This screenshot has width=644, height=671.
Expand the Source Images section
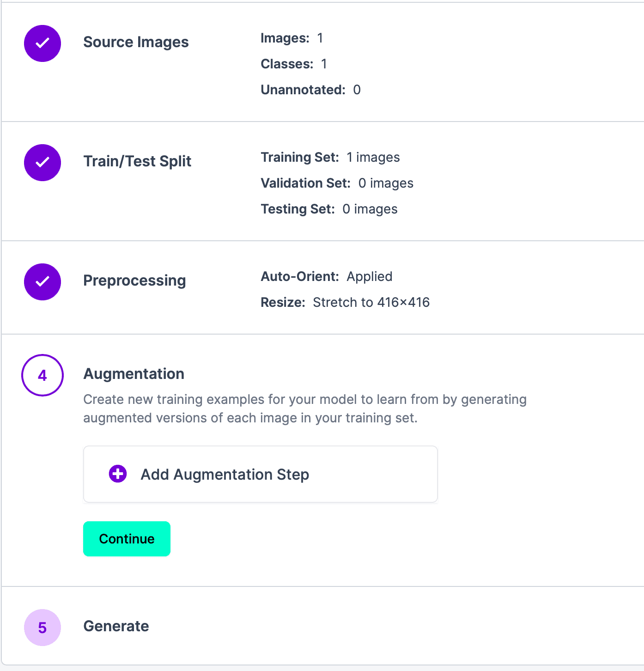pos(136,42)
